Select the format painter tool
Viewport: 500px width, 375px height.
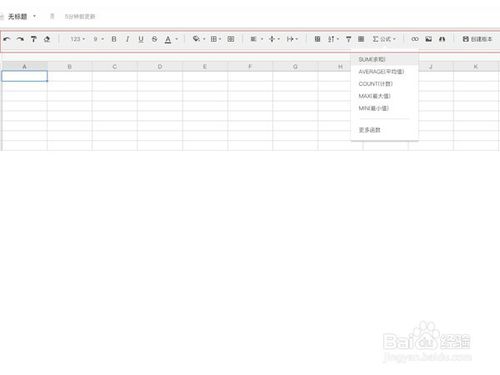point(34,39)
